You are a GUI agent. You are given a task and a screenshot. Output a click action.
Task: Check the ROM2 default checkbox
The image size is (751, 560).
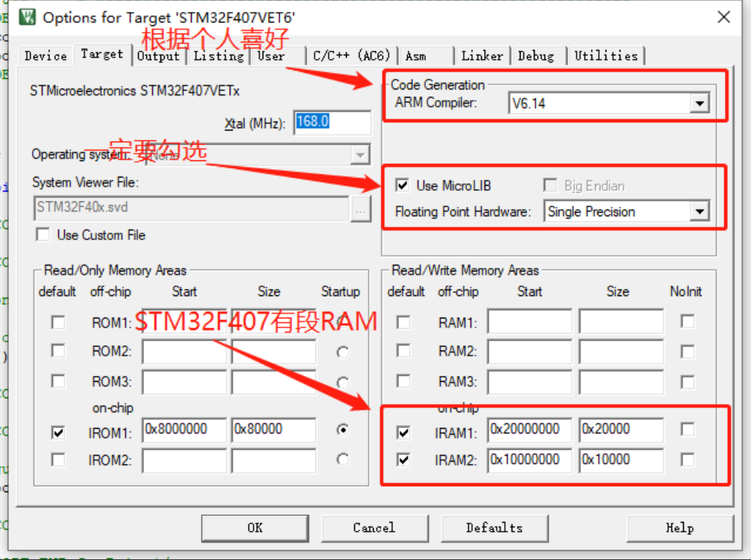tap(58, 350)
